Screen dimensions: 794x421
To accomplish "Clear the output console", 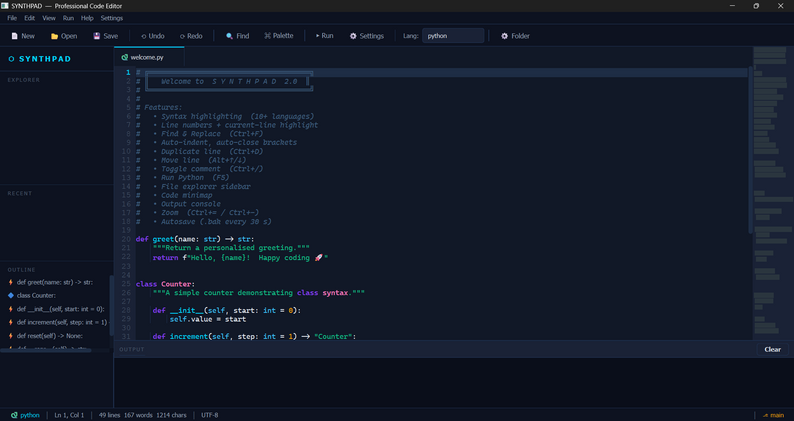I will tap(772, 350).
